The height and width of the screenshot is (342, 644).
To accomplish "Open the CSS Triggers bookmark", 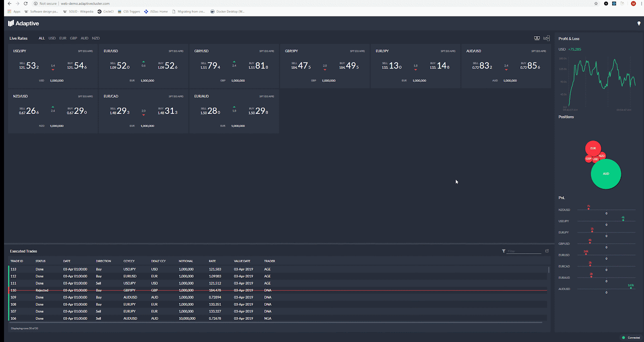I will click(129, 12).
